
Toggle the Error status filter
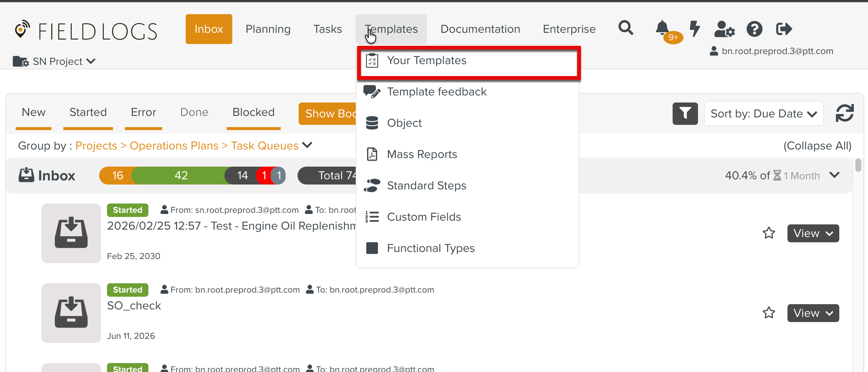(x=144, y=112)
